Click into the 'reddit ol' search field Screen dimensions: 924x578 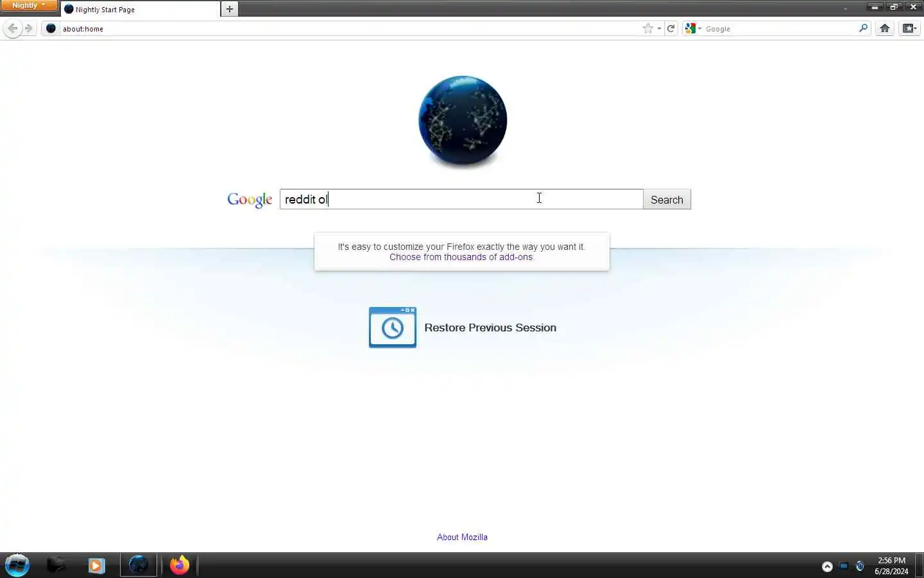[x=461, y=199]
